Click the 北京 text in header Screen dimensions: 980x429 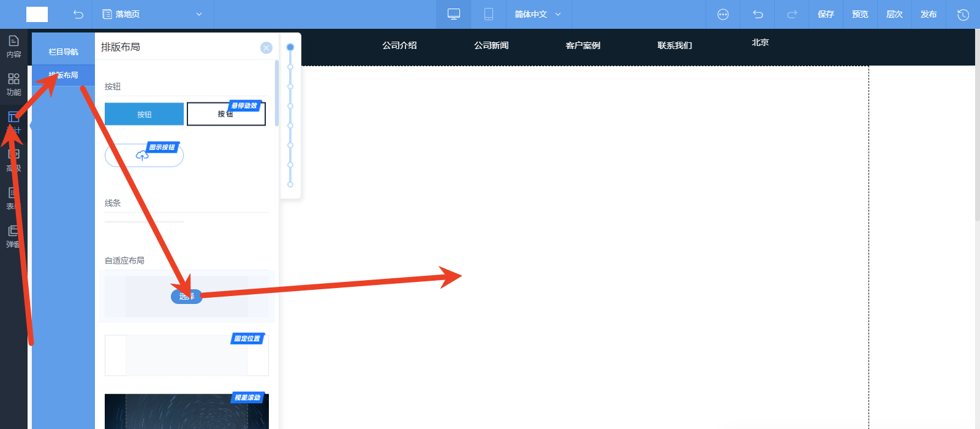[760, 42]
